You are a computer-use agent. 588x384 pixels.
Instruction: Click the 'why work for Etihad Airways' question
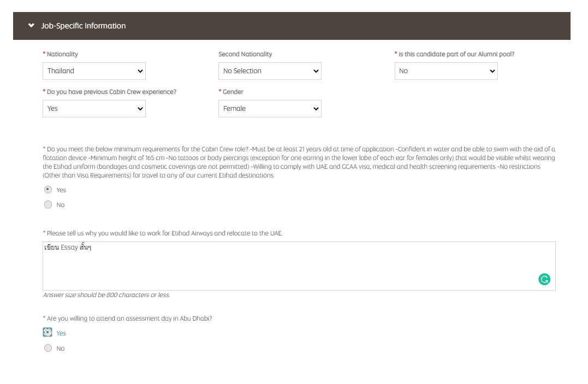pyautogui.click(x=165, y=233)
